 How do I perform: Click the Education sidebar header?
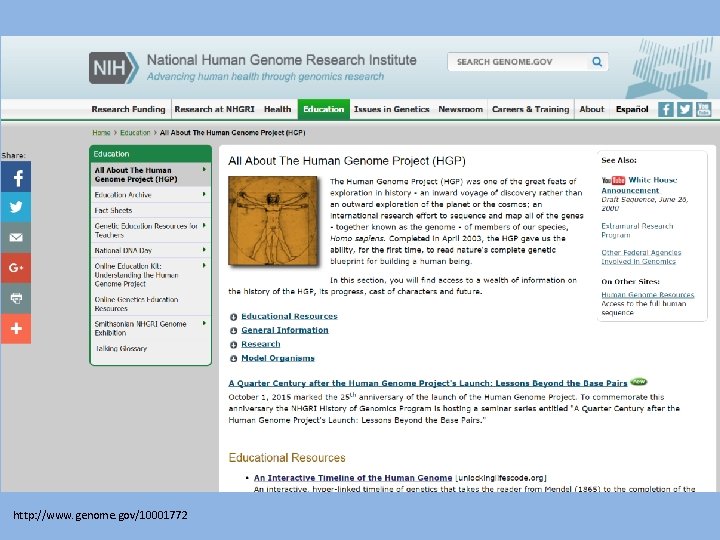click(x=151, y=154)
